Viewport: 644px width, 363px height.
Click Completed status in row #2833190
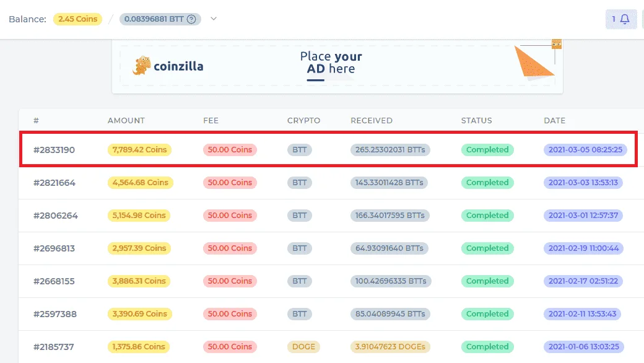(487, 149)
